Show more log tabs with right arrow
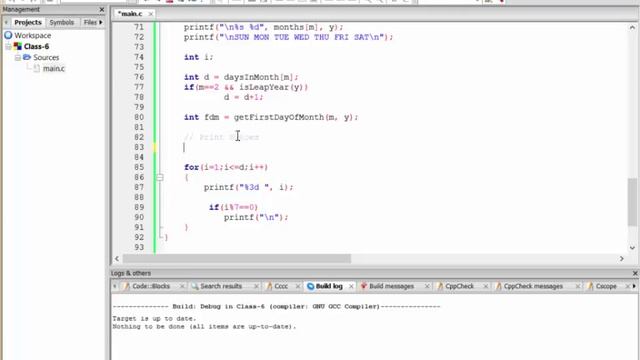This screenshot has width=640, height=360. pos(634,286)
